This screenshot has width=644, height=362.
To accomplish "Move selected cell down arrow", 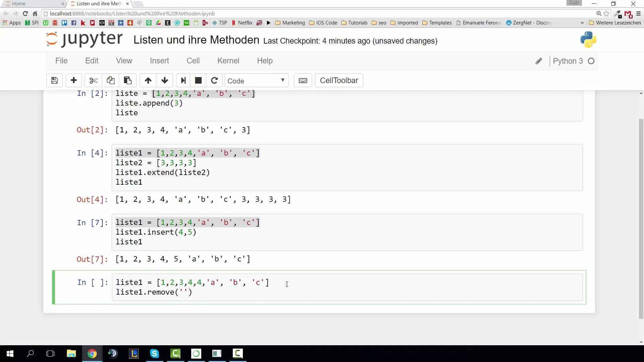I will tap(165, 80).
